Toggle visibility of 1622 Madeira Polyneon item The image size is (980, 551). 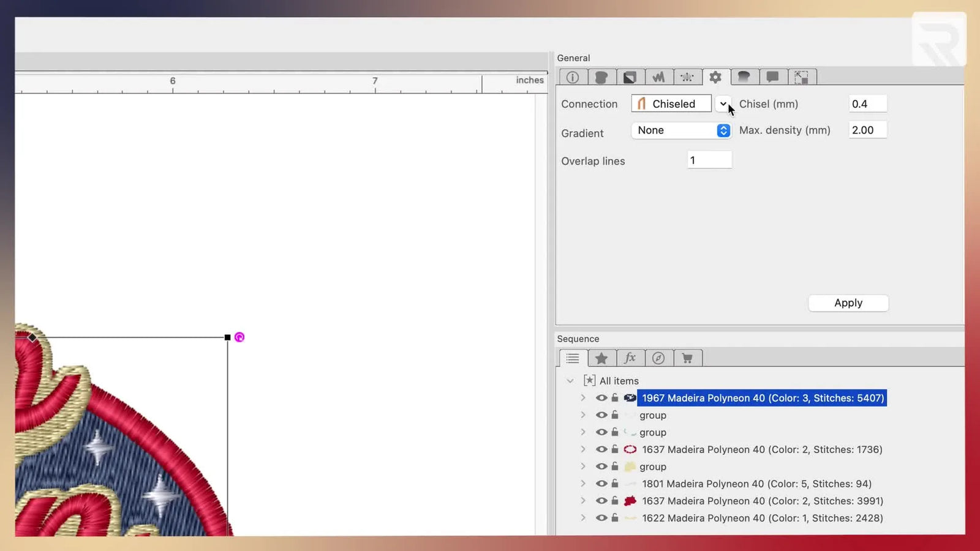[601, 518]
